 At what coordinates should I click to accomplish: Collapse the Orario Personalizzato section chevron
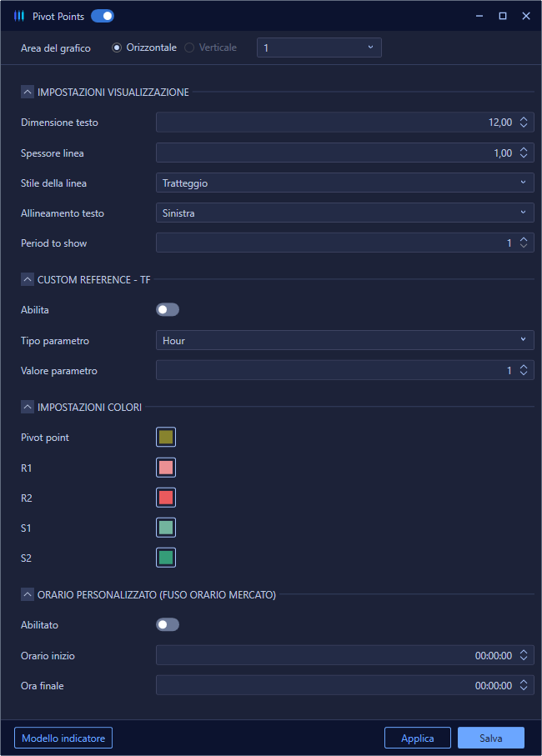pos(28,594)
